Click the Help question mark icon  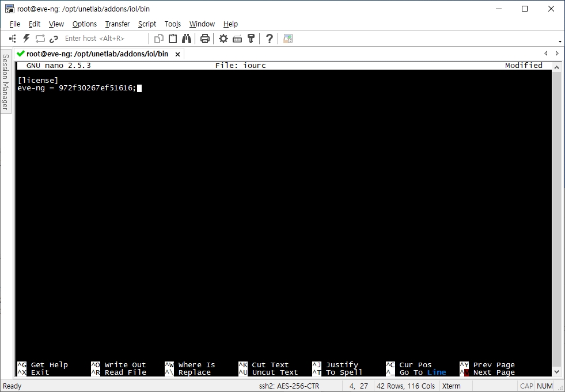pyautogui.click(x=269, y=39)
